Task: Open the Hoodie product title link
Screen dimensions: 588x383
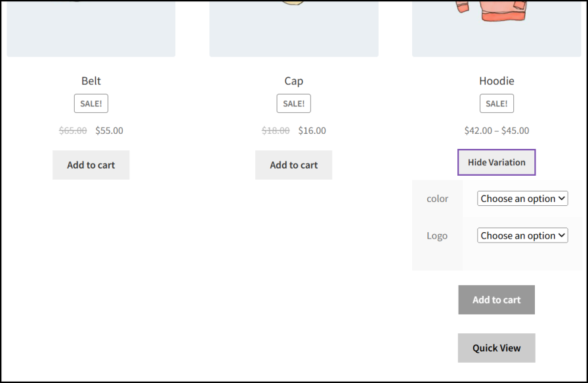Action: pos(496,81)
